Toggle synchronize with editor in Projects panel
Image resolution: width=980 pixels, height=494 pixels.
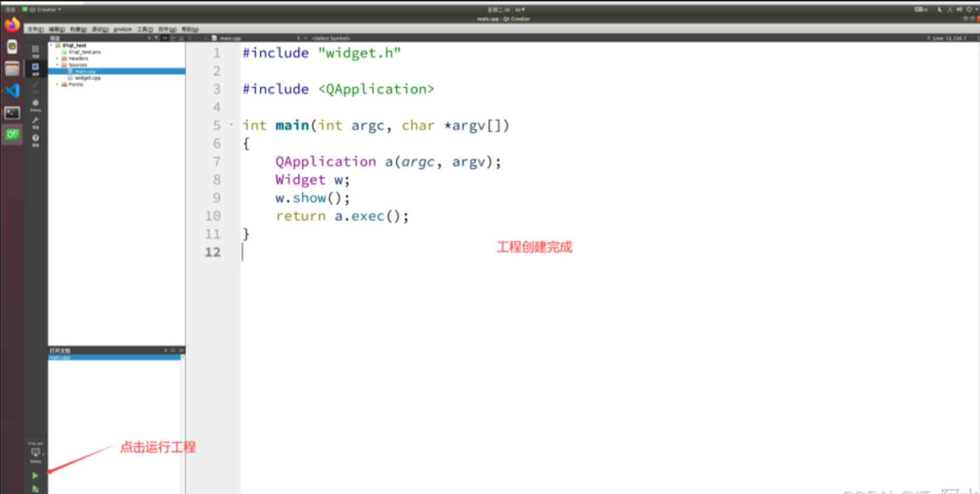pyautogui.click(x=165, y=38)
